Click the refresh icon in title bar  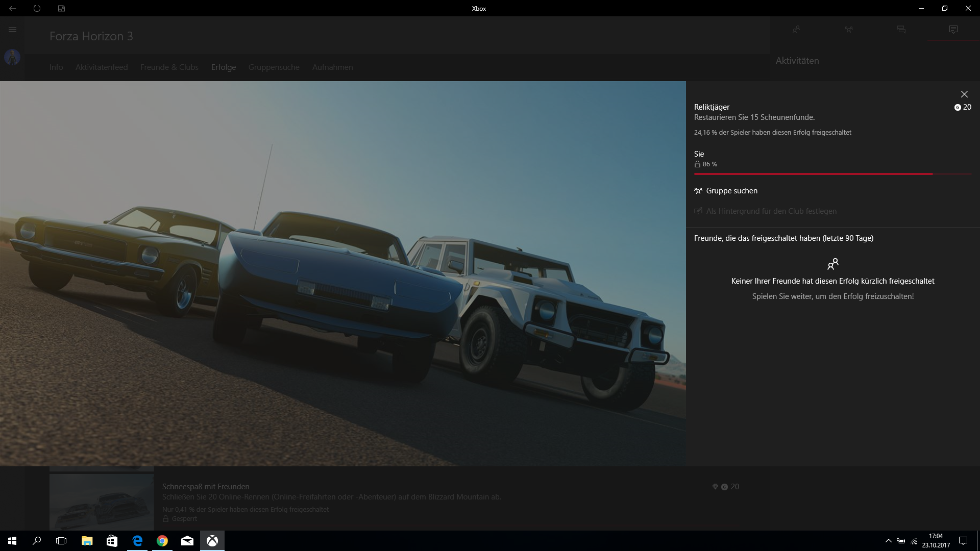(x=37, y=8)
